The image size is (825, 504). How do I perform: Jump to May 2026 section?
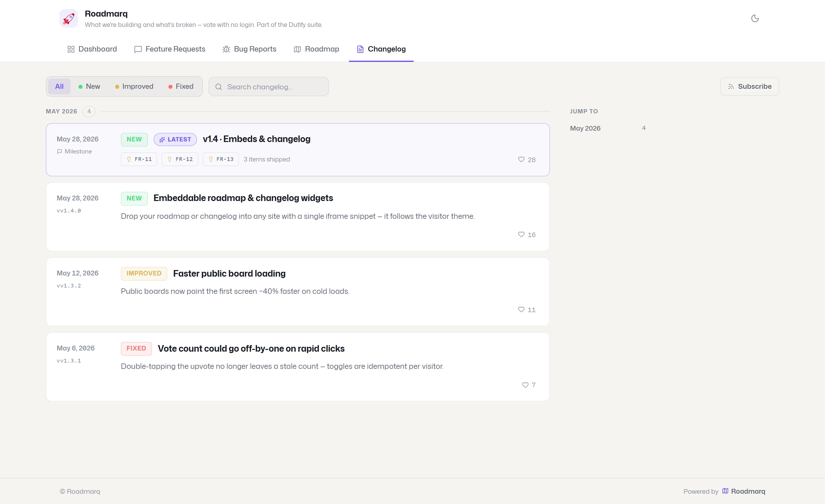click(608, 128)
